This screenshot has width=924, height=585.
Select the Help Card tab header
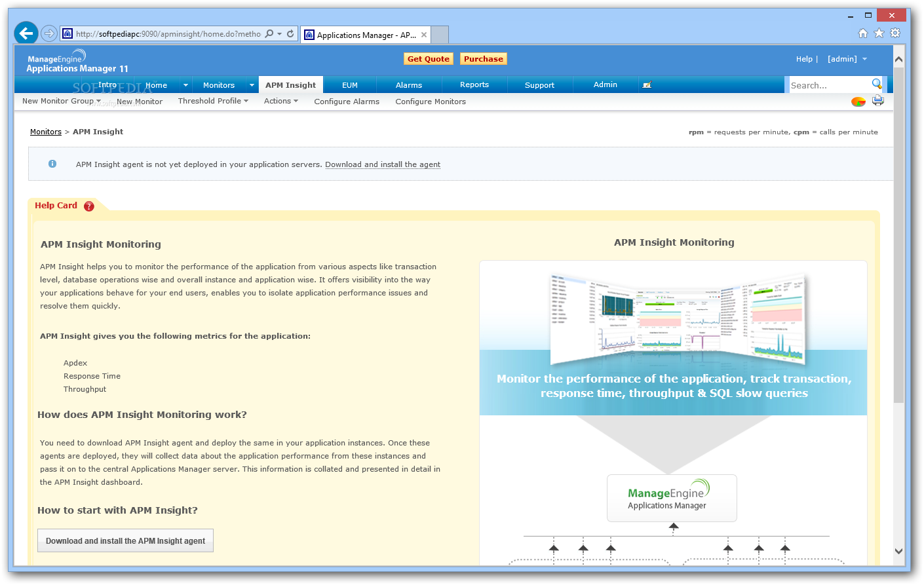point(64,206)
